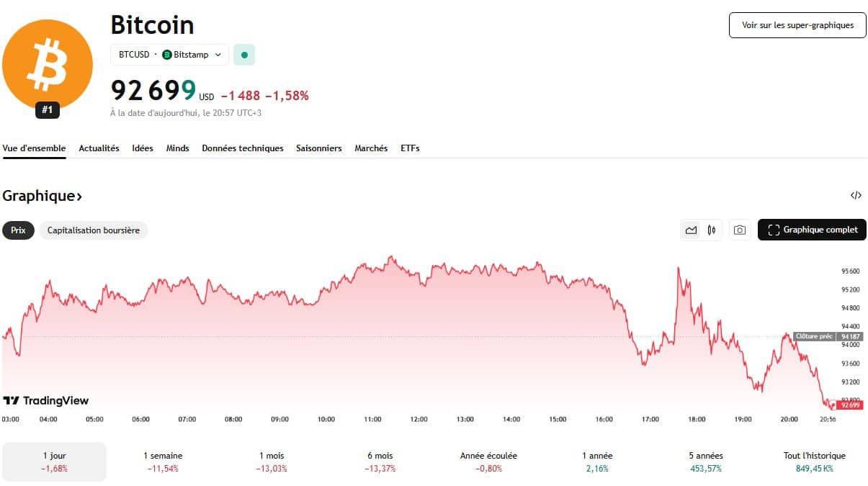The height and width of the screenshot is (486, 868).
Task: Click the TradingView logo on chart
Action: coord(46,400)
